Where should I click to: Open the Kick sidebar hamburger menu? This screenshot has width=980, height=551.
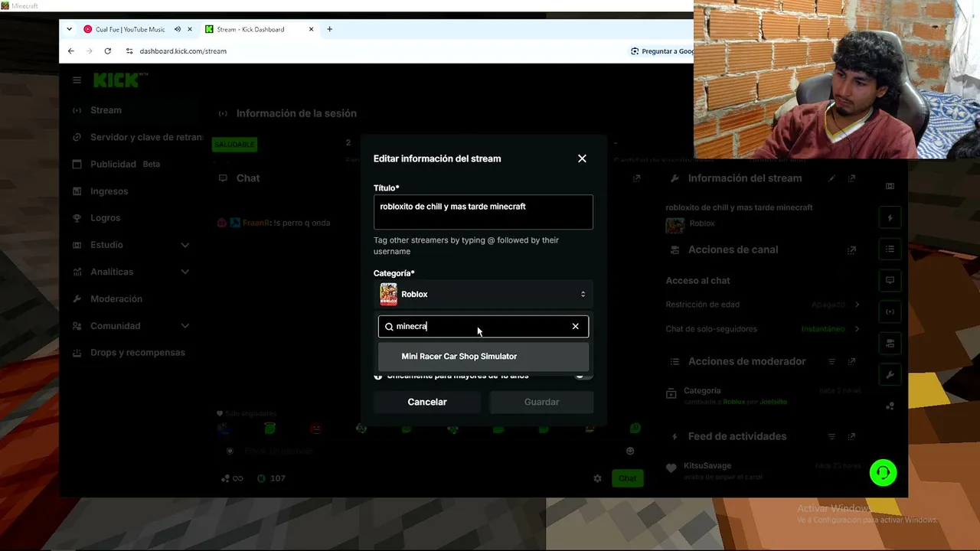[x=77, y=80]
